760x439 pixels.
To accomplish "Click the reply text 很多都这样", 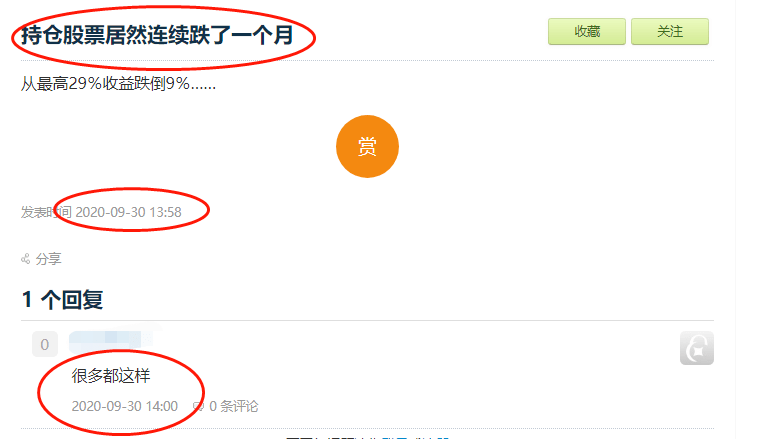I will point(111,376).
